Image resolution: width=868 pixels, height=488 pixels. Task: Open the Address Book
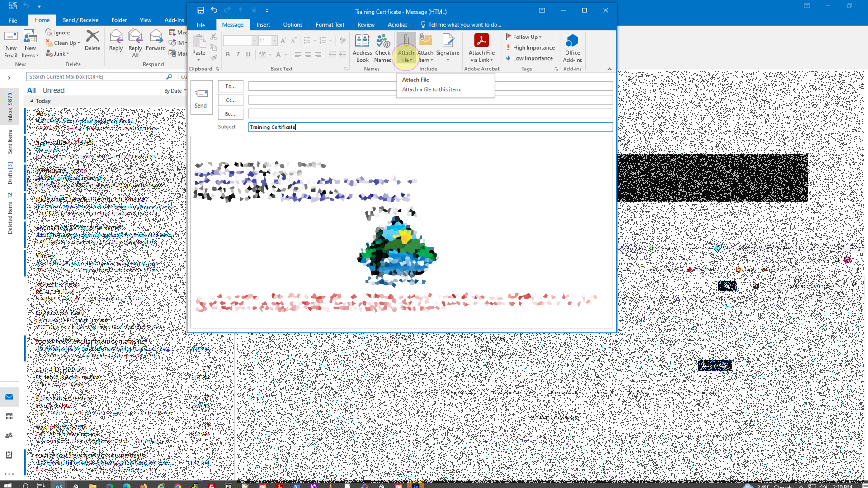pos(362,47)
